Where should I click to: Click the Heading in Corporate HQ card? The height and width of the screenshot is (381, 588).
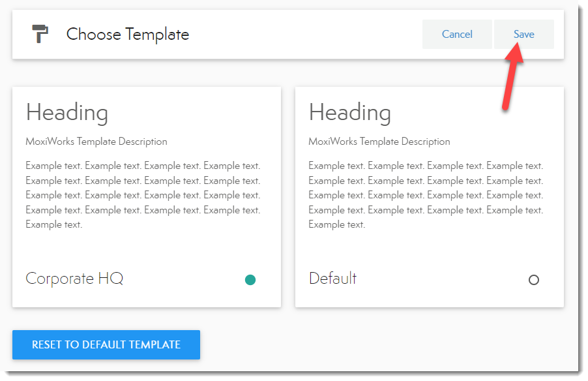tap(67, 113)
